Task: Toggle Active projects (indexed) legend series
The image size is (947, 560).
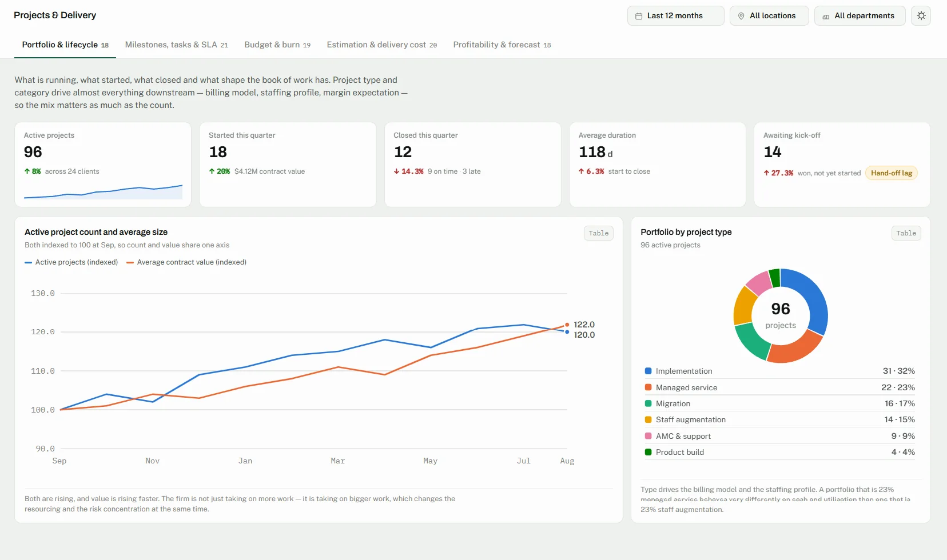Action: coord(71,262)
